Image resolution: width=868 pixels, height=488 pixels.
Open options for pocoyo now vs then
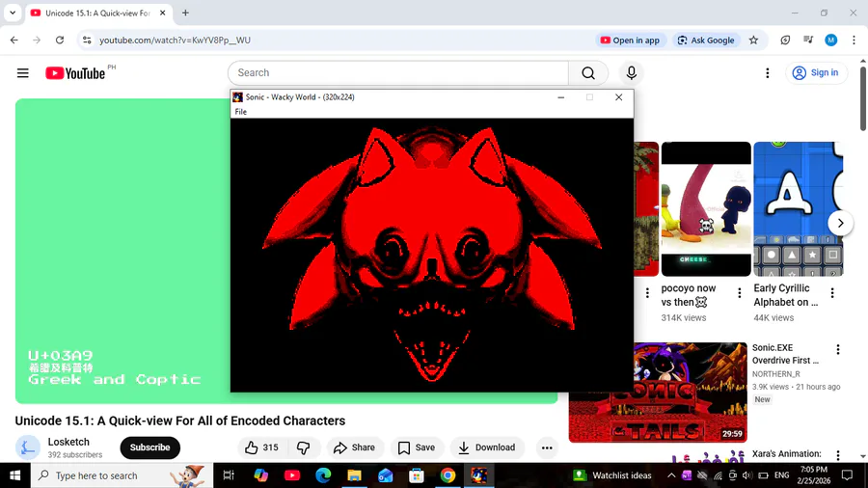740,292
